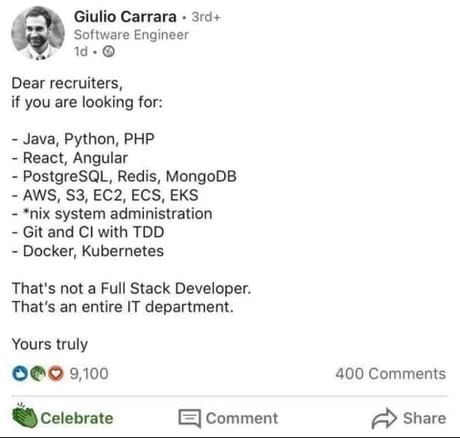Click the green clapping reaction icon beside the count

tap(38, 373)
